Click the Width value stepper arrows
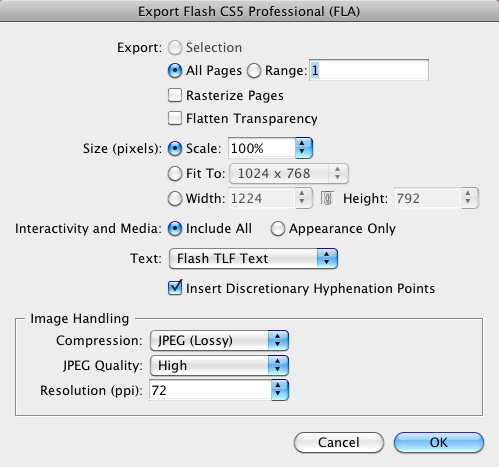Viewport: 499px width, 467px height. [303, 198]
